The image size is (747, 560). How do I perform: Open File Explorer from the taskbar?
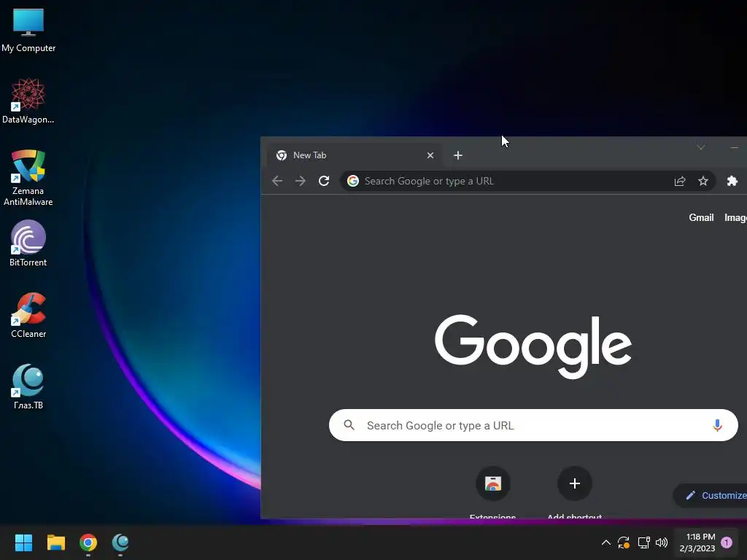pyautogui.click(x=55, y=542)
